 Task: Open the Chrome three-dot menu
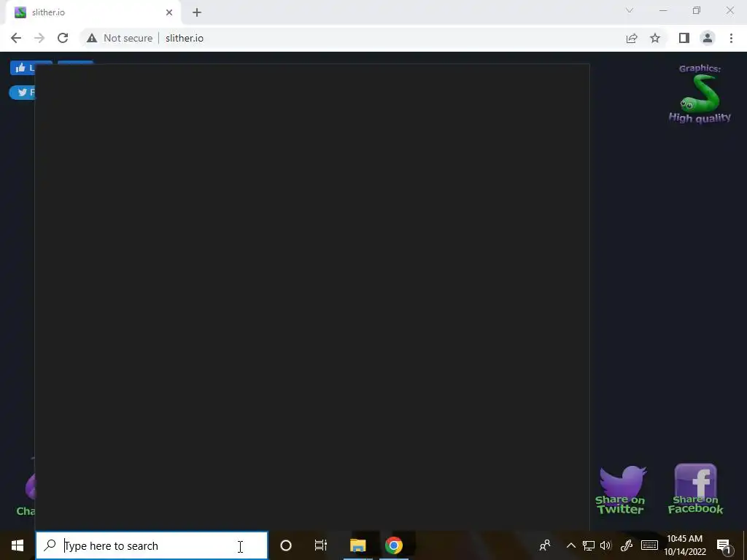tap(731, 38)
